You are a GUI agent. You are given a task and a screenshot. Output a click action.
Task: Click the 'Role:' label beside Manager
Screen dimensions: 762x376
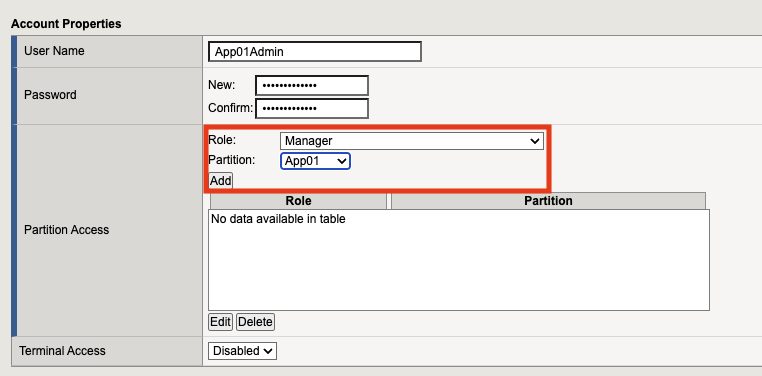click(222, 140)
